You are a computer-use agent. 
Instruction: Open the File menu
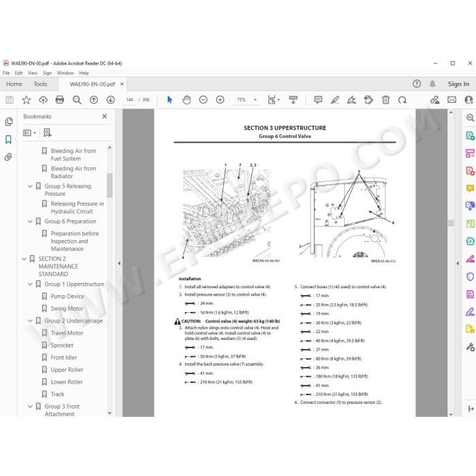point(6,73)
